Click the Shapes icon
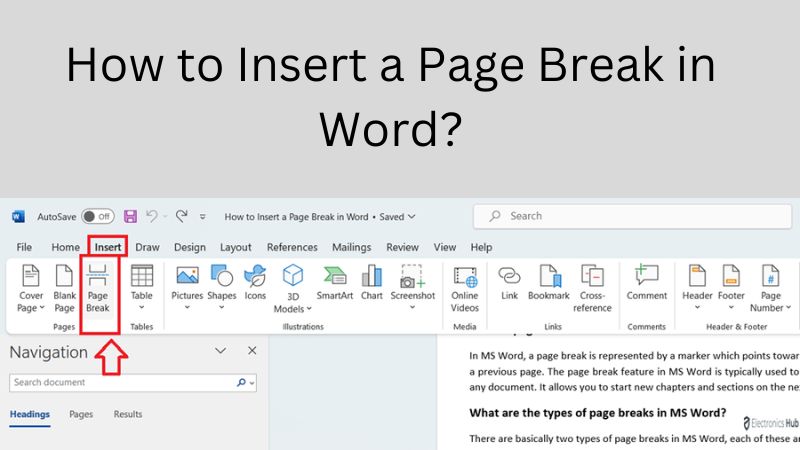 click(x=221, y=277)
